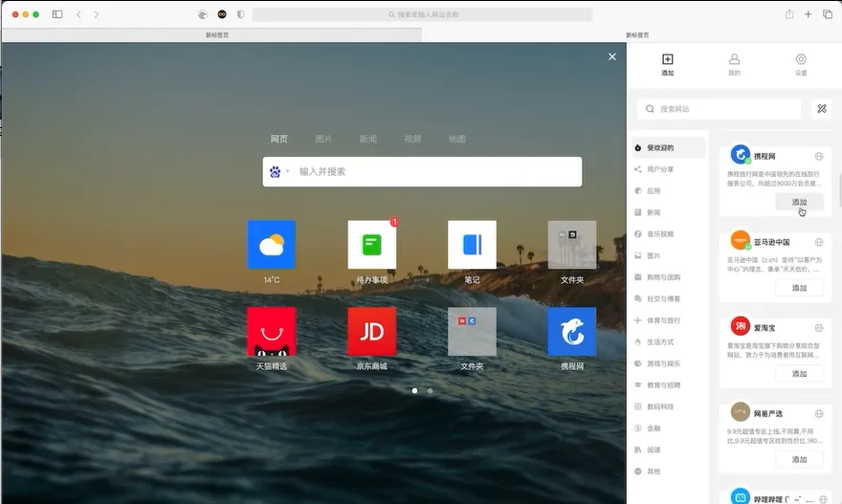Select the 受欢迎的 category
Screen dimensions: 842x504
coord(669,147)
